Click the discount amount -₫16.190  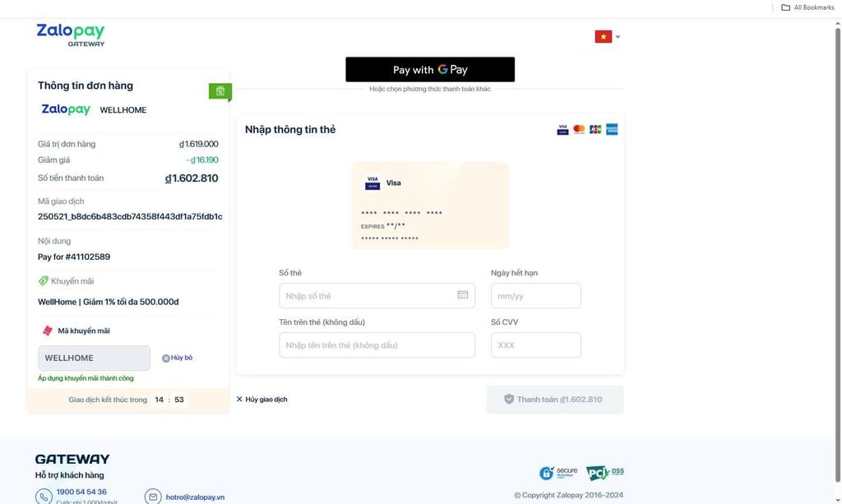coord(202,160)
